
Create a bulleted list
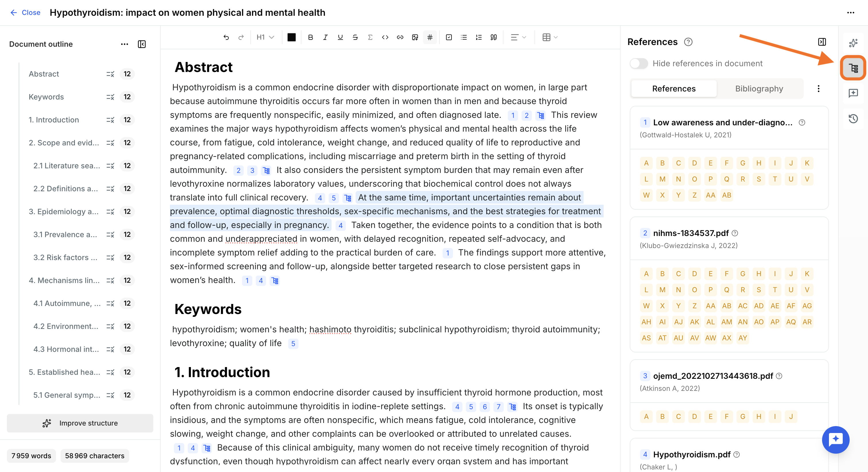click(464, 37)
